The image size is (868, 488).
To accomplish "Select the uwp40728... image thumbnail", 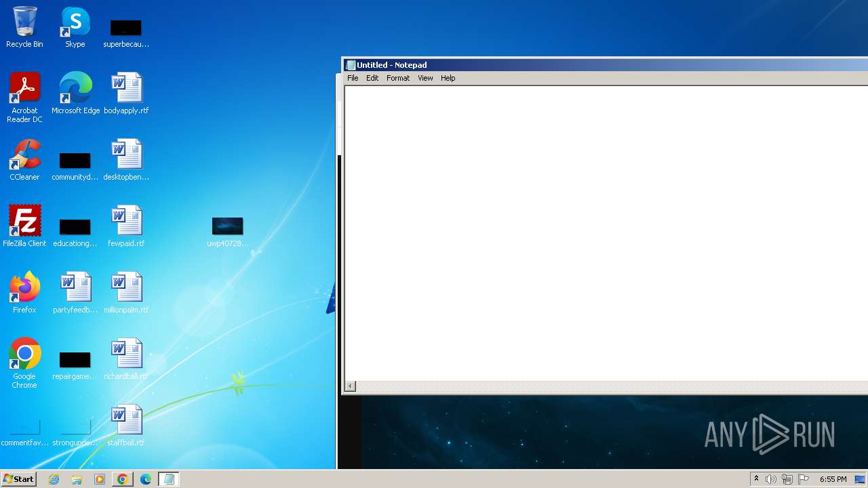I will [x=228, y=232].
